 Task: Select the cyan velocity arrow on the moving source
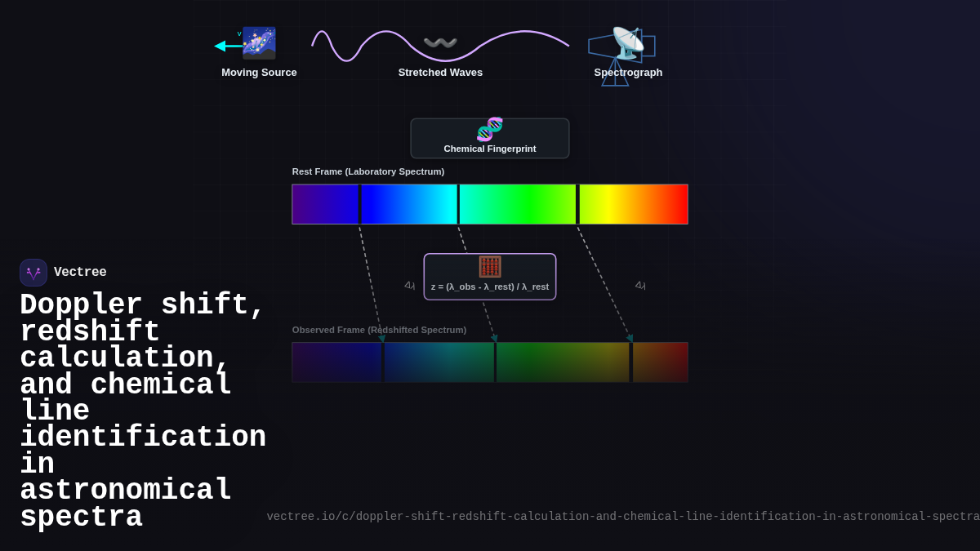click(x=224, y=45)
